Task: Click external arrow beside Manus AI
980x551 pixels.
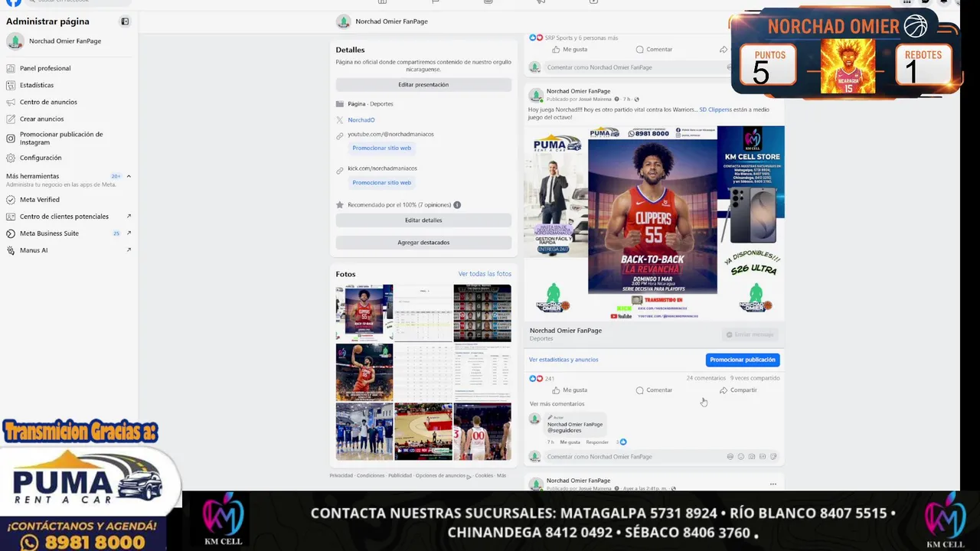Action: tap(129, 250)
